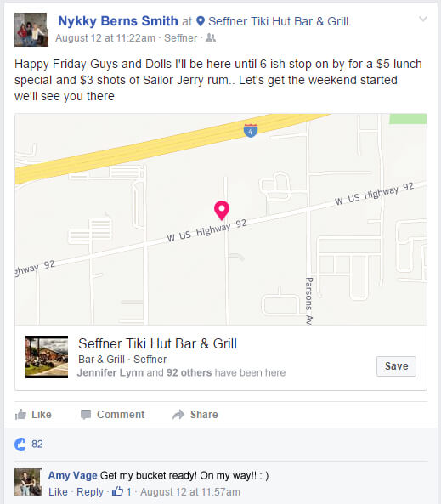Open Seffner Tiki Hut page thumbnail
This screenshot has width=441, height=504.
47,357
